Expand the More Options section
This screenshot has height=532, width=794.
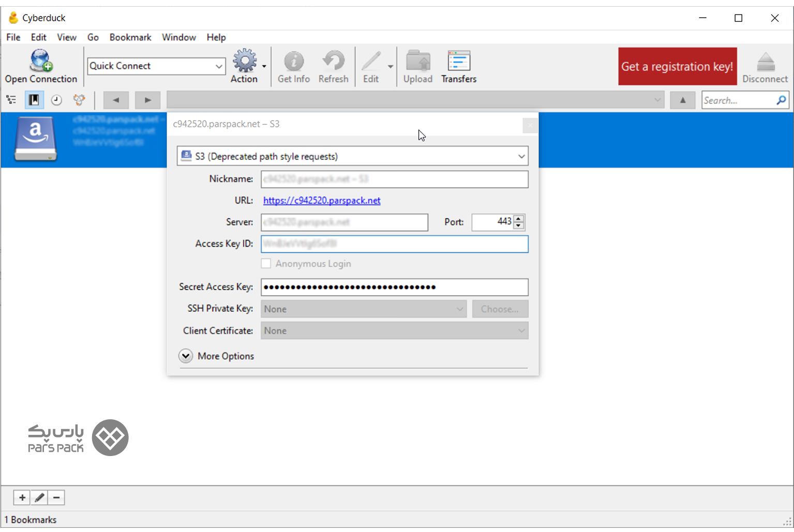pyautogui.click(x=186, y=356)
